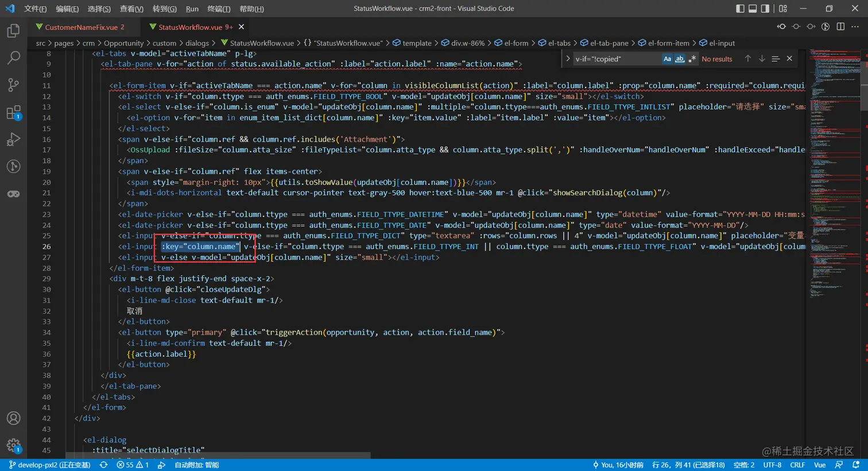
Task: Go to next find match arrow
Action: (762, 59)
